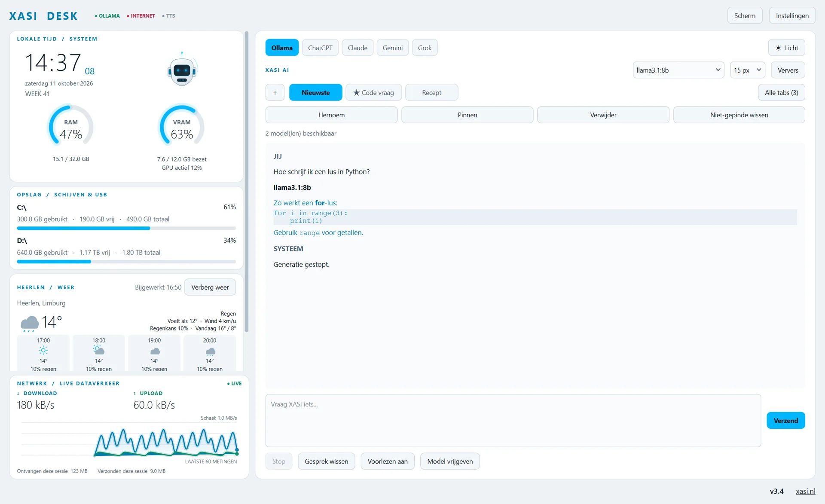825x504 pixels.
Task: Click the INTERNET status indicator
Action: coord(141,16)
